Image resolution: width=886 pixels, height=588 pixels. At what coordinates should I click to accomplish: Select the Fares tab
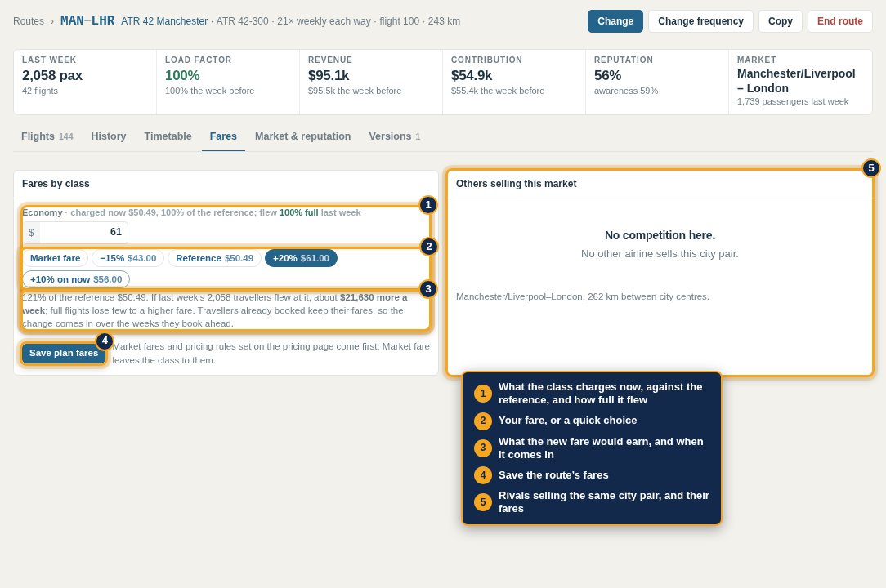click(x=223, y=136)
